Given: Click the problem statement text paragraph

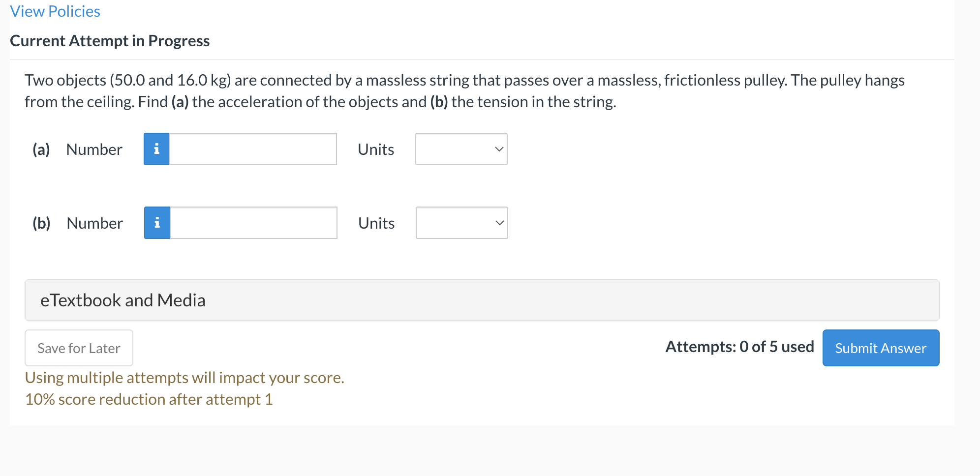Looking at the screenshot, I should [465, 91].
